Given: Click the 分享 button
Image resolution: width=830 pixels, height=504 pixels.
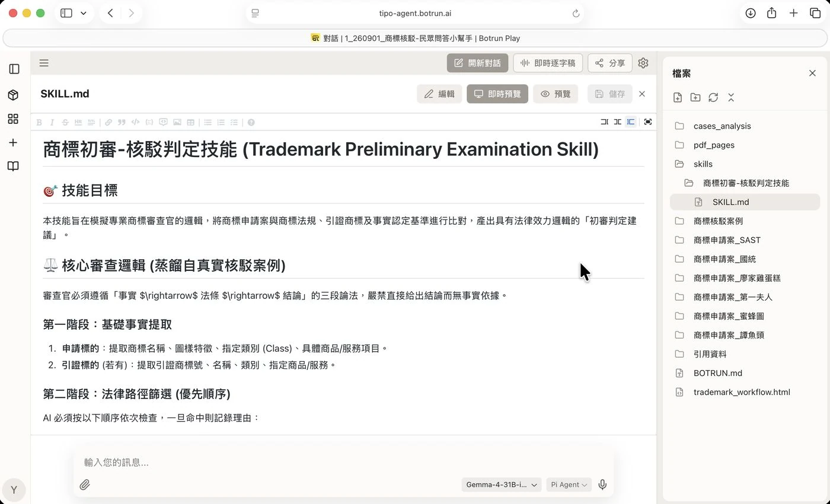Looking at the screenshot, I should pos(609,63).
